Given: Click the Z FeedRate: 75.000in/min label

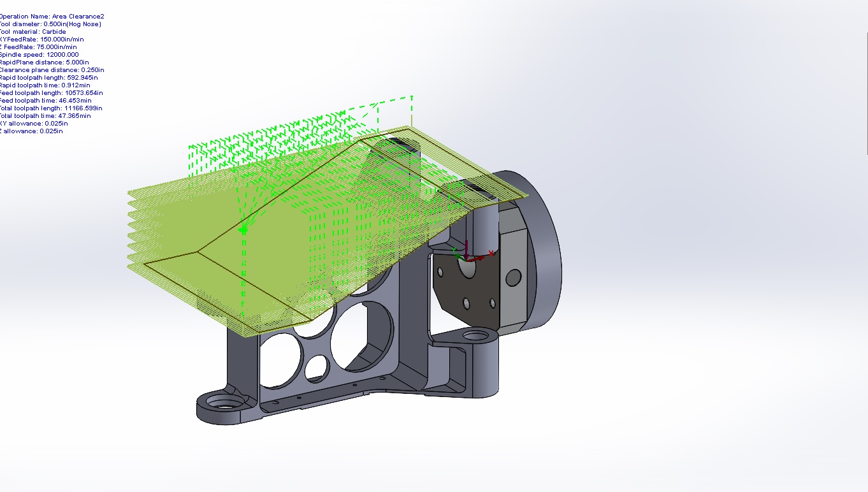Looking at the screenshot, I should click(x=38, y=47).
